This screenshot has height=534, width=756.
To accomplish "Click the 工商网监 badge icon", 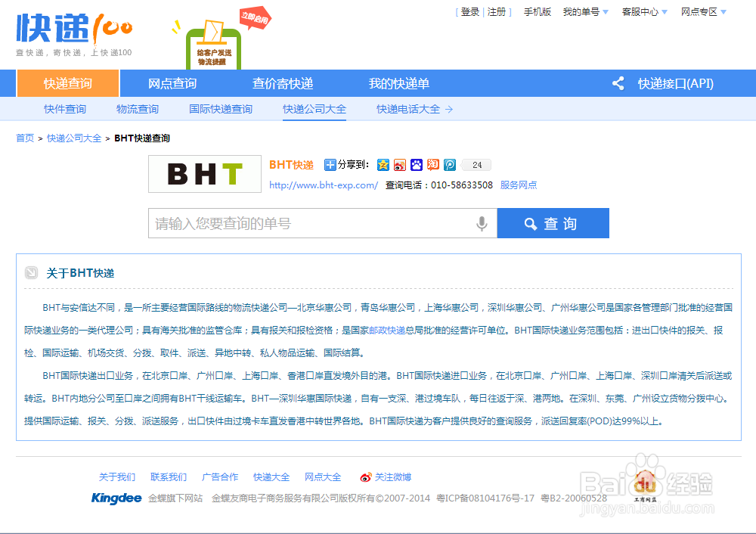I will 645,486.
